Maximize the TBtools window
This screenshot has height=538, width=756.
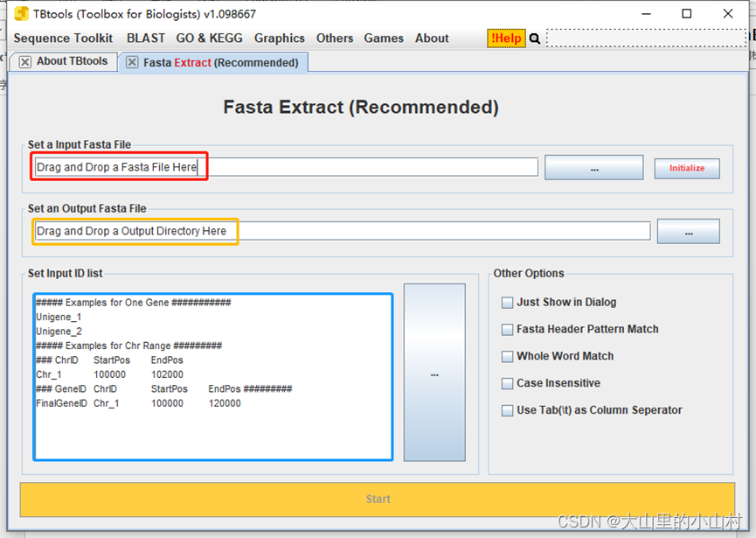tap(687, 14)
